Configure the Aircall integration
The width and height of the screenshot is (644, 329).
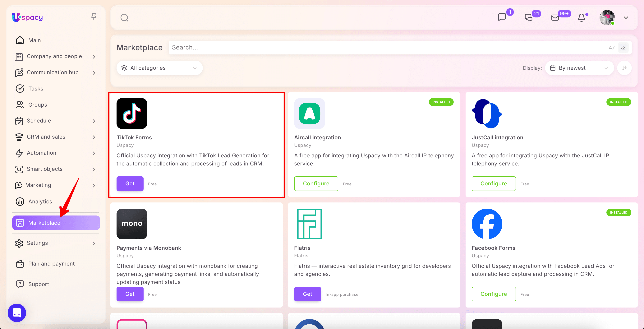pyautogui.click(x=316, y=183)
